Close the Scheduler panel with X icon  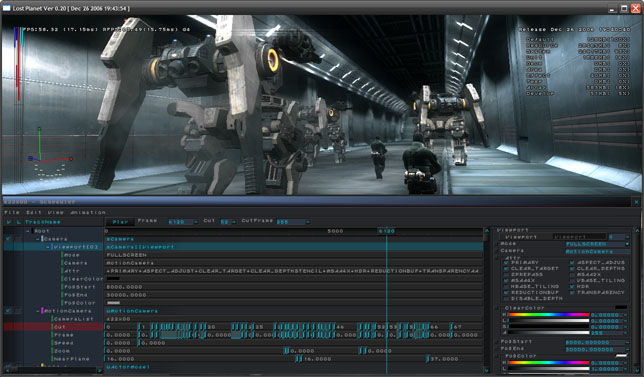click(636, 202)
